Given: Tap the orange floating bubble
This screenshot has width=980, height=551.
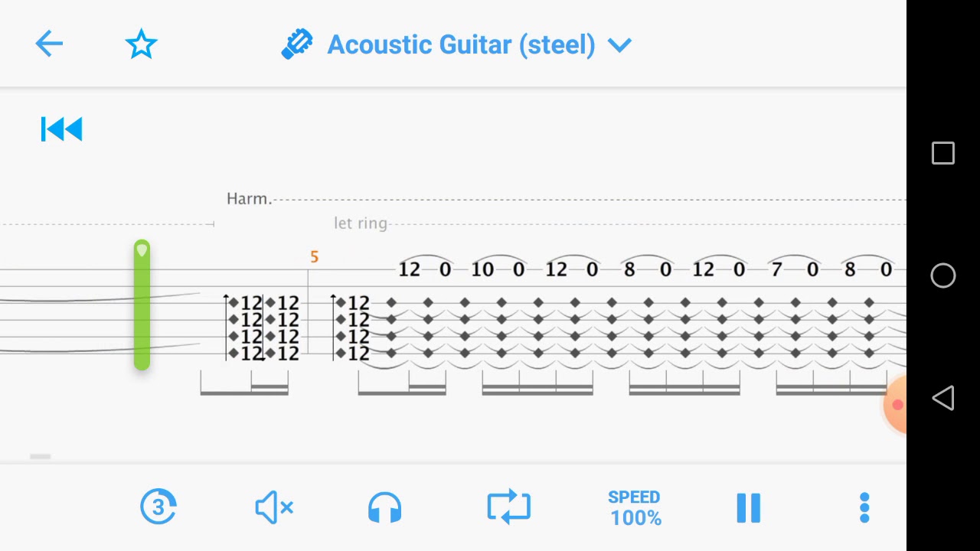Looking at the screenshot, I should tap(896, 404).
